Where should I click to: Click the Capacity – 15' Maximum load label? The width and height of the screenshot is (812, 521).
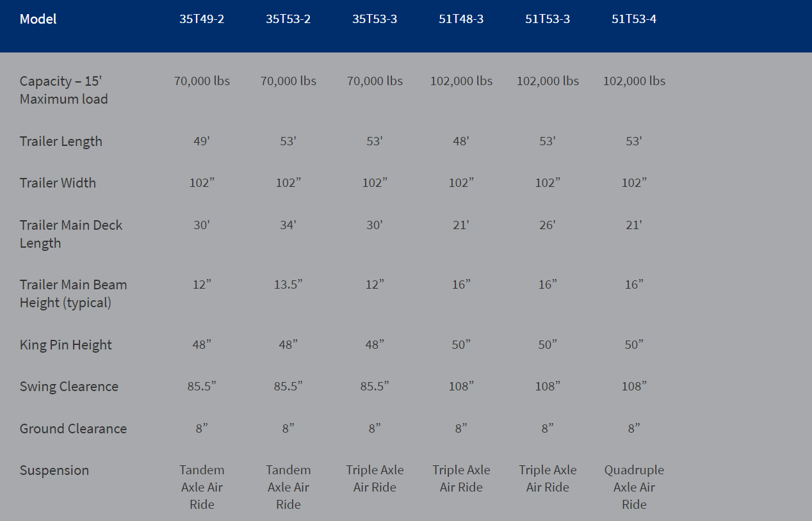63,90
